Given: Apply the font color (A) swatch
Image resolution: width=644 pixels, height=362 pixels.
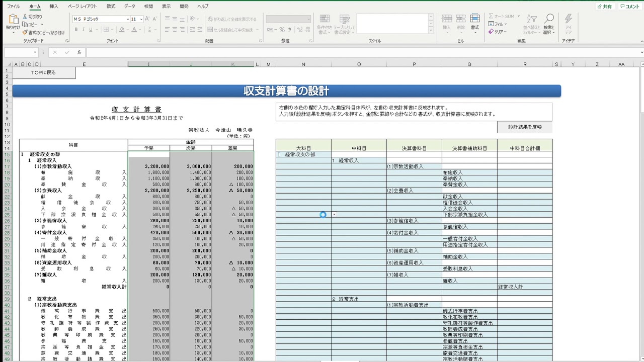Looking at the screenshot, I should 135,30.
